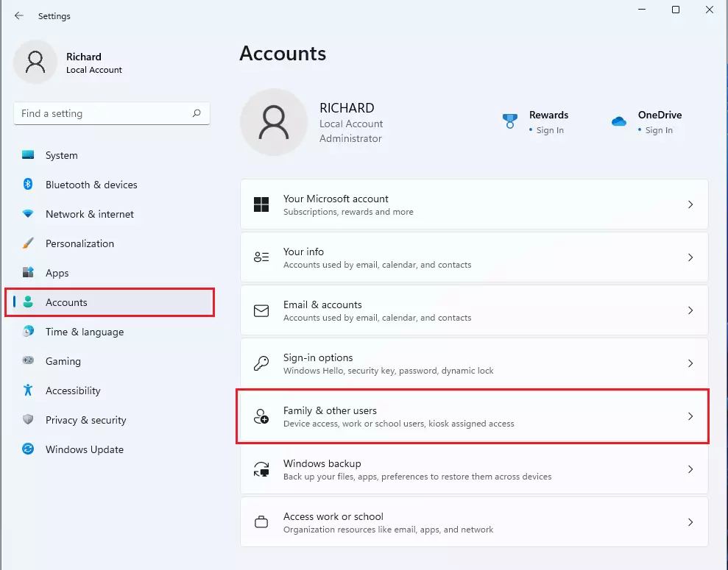Screen dimensions: 728x570
Task: Click the Find a setting search box
Action: [112, 113]
